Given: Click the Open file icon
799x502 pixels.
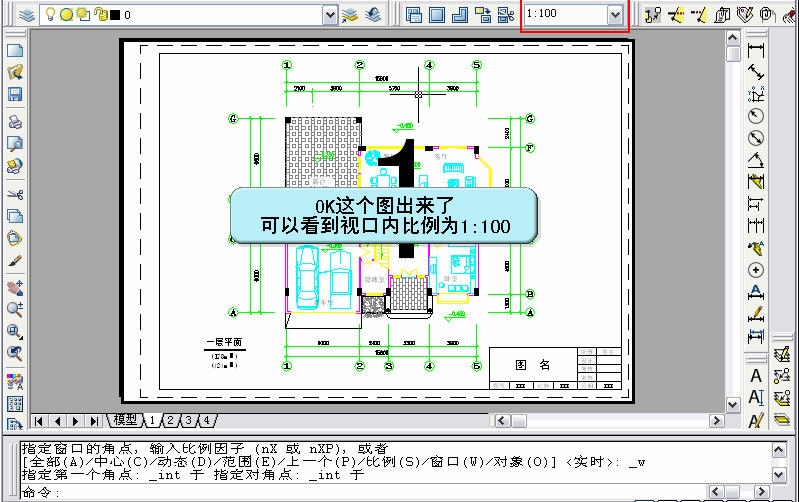Looking at the screenshot, I should pyautogui.click(x=15, y=72).
